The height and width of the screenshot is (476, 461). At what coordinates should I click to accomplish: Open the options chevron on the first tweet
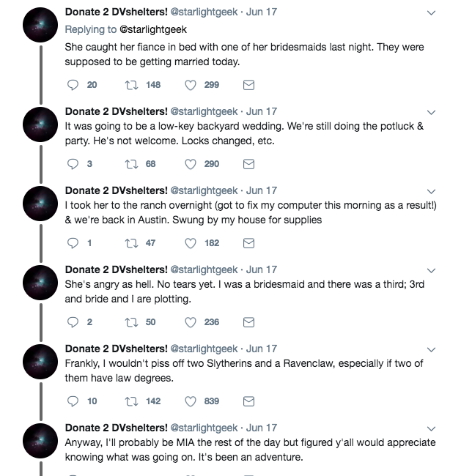click(431, 12)
